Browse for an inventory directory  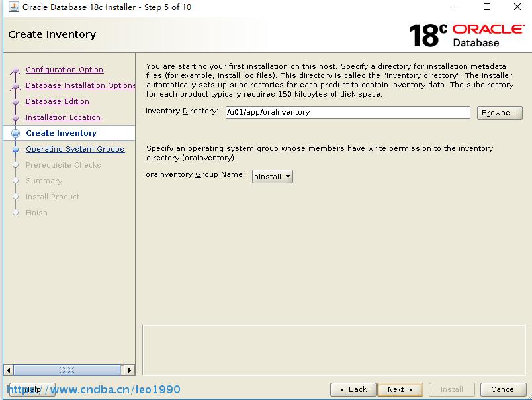pyautogui.click(x=500, y=113)
